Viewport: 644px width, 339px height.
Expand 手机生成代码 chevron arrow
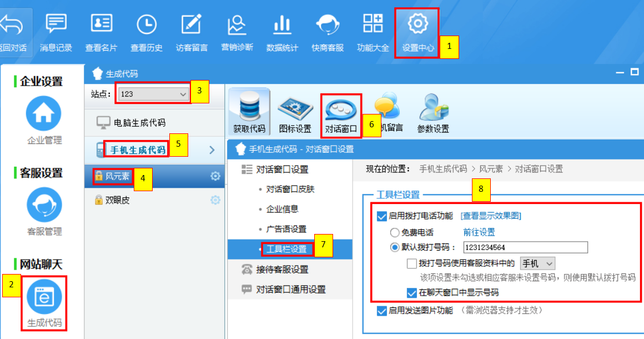coord(212,150)
